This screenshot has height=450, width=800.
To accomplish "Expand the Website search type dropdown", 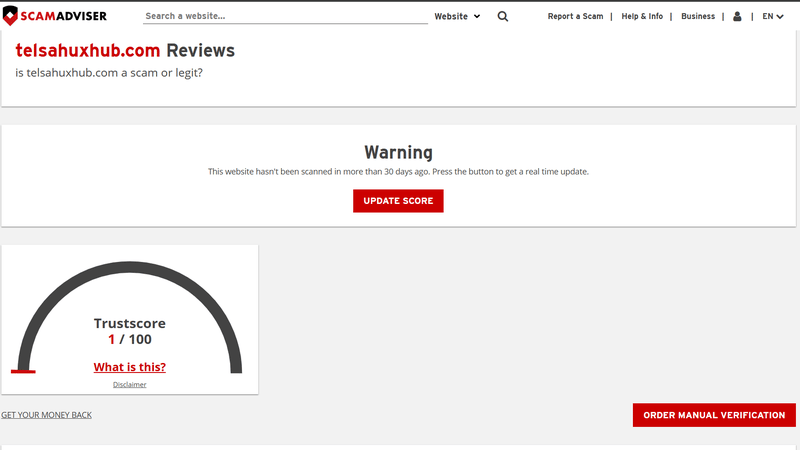I will [457, 16].
